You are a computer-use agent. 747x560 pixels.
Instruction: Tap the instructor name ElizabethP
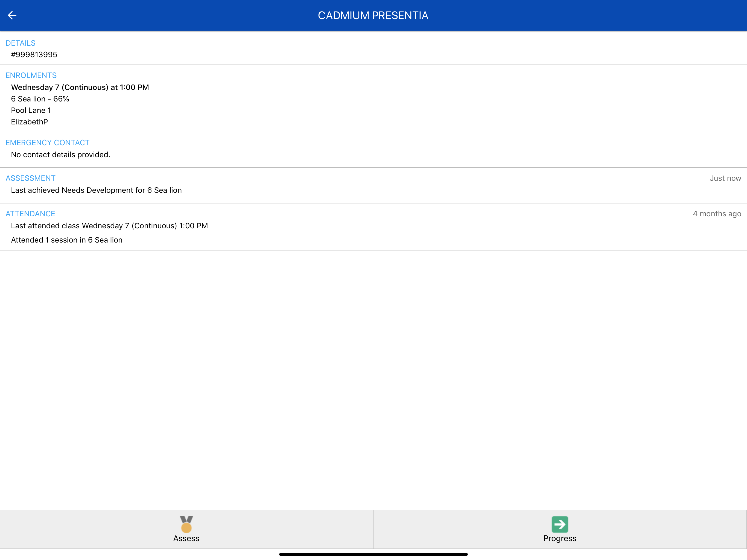pyautogui.click(x=29, y=122)
